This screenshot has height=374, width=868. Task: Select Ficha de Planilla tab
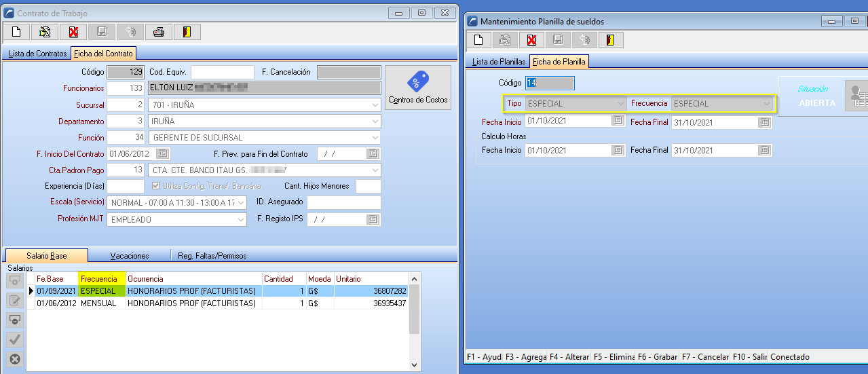[x=559, y=62]
